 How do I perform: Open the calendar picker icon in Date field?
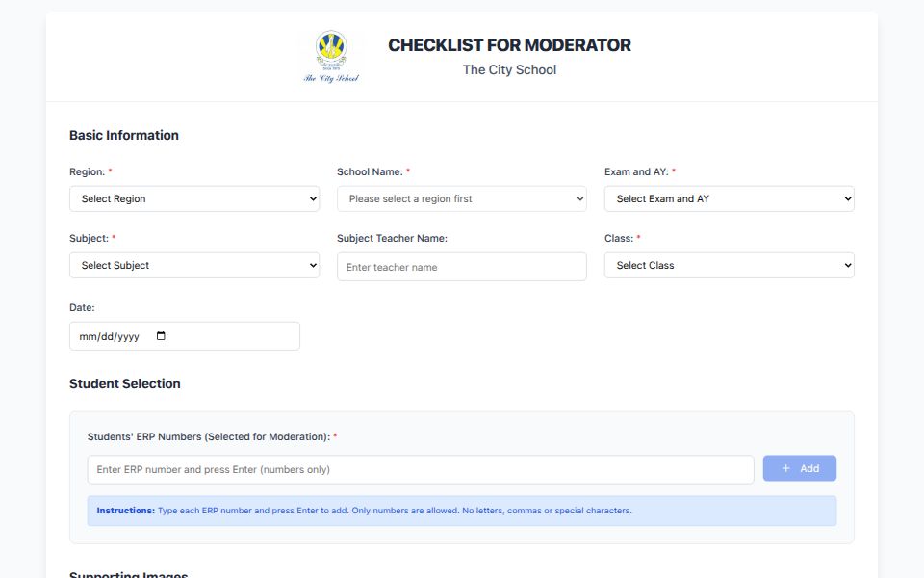(x=161, y=336)
